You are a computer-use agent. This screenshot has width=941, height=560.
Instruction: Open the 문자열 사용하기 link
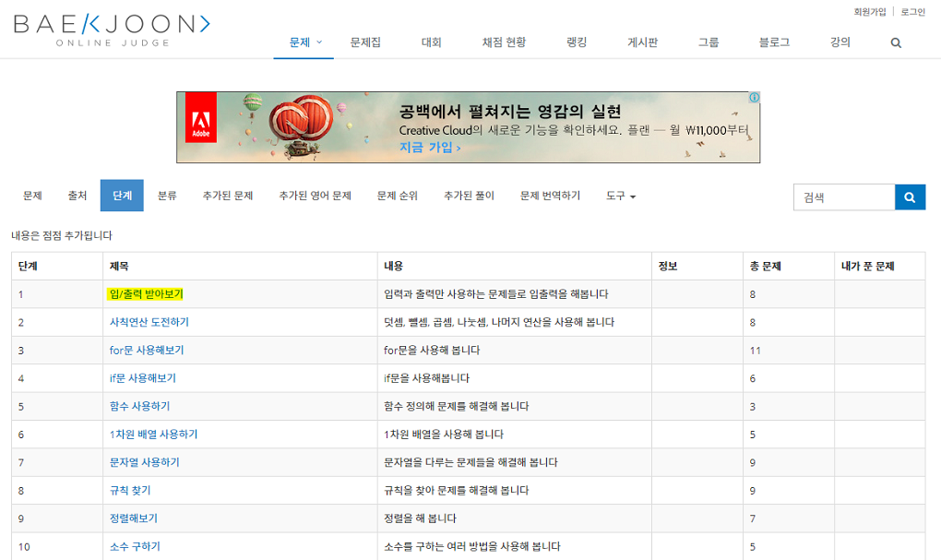145,462
